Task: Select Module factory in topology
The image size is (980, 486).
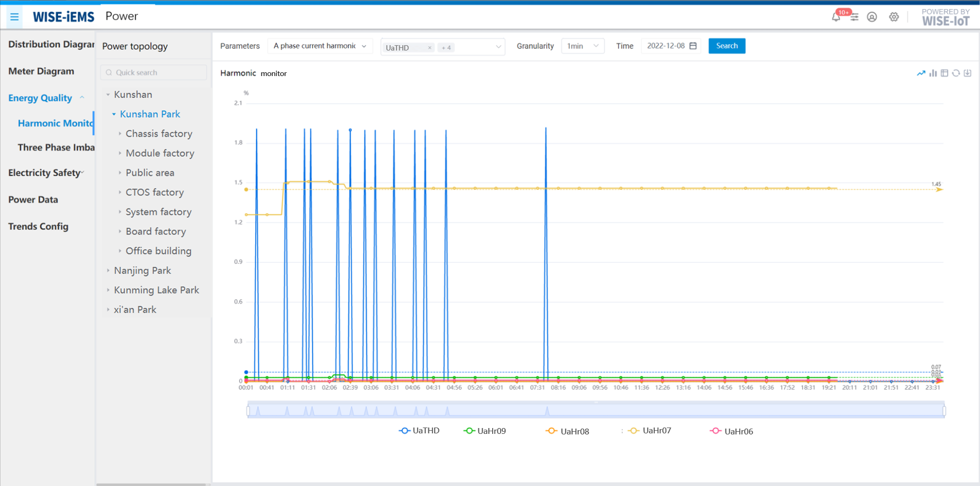Action: pos(160,153)
